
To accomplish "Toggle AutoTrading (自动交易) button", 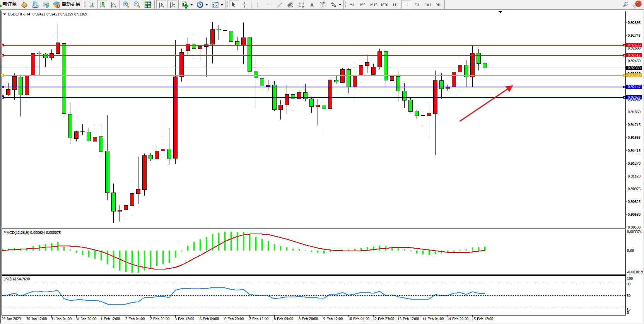I will [67, 5].
